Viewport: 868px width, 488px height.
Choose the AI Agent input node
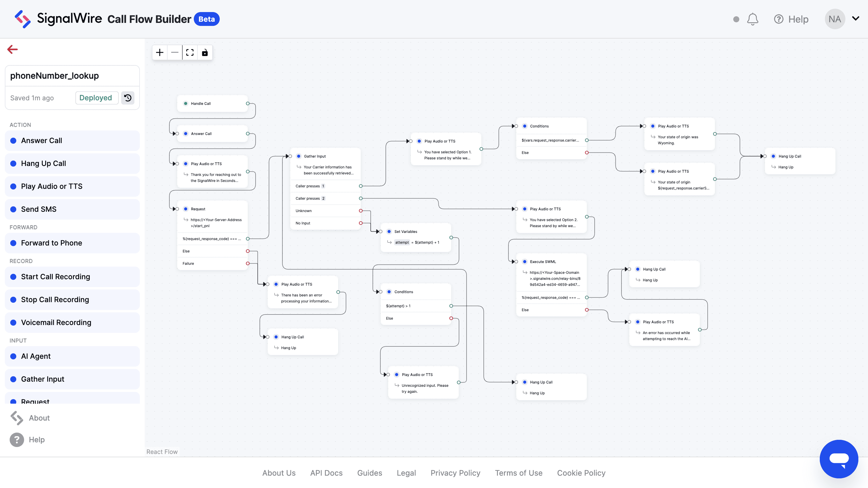click(72, 356)
